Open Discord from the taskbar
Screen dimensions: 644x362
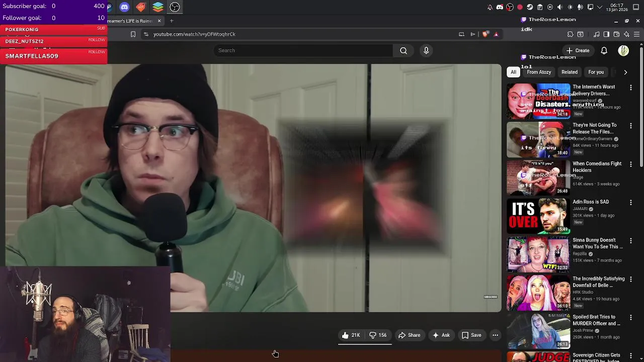coord(124,7)
